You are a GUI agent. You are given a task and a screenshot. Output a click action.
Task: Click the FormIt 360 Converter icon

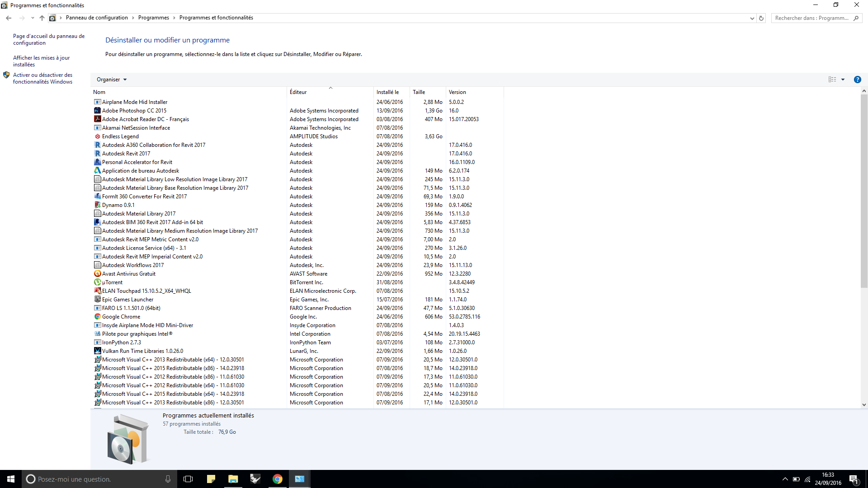pyautogui.click(x=97, y=197)
